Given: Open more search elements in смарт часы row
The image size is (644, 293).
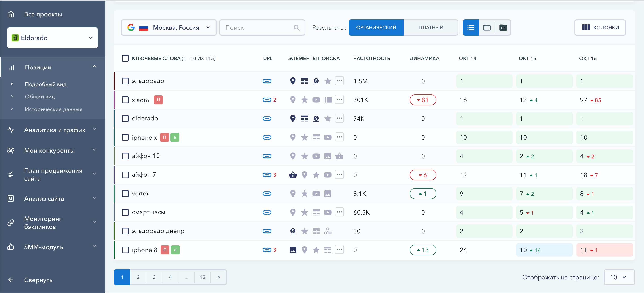Looking at the screenshot, I should coord(339,212).
